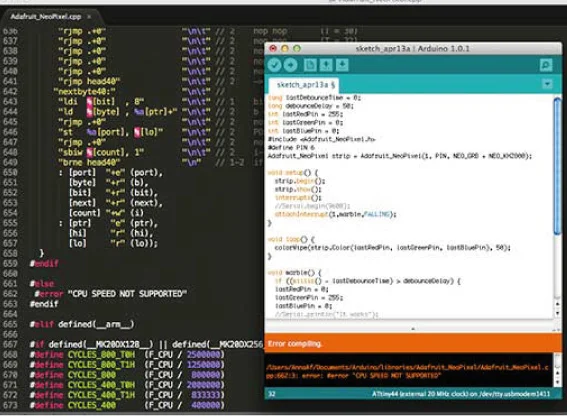The width and height of the screenshot is (567, 419).
Task: Click the strip.begin() line in setup
Action: [x=300, y=181]
